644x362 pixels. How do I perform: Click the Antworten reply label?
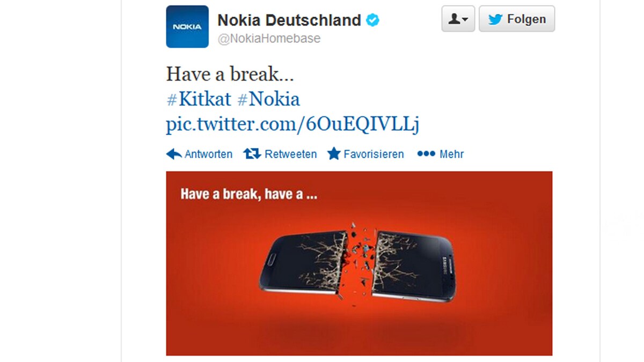click(x=209, y=154)
